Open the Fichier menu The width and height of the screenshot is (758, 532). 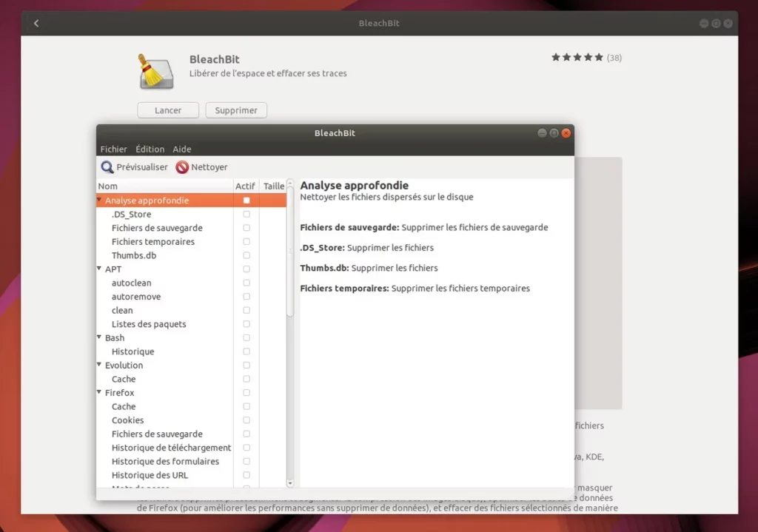click(113, 149)
